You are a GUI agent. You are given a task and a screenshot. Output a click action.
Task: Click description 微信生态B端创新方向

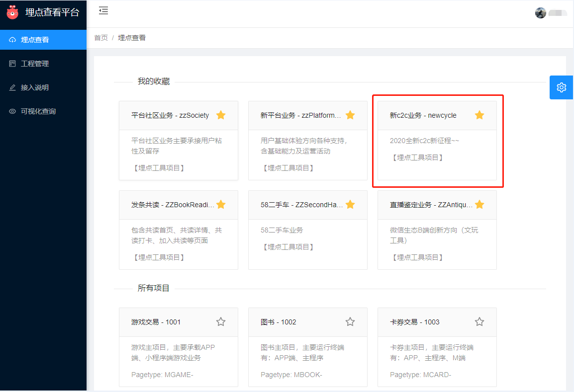pyautogui.click(x=434, y=235)
